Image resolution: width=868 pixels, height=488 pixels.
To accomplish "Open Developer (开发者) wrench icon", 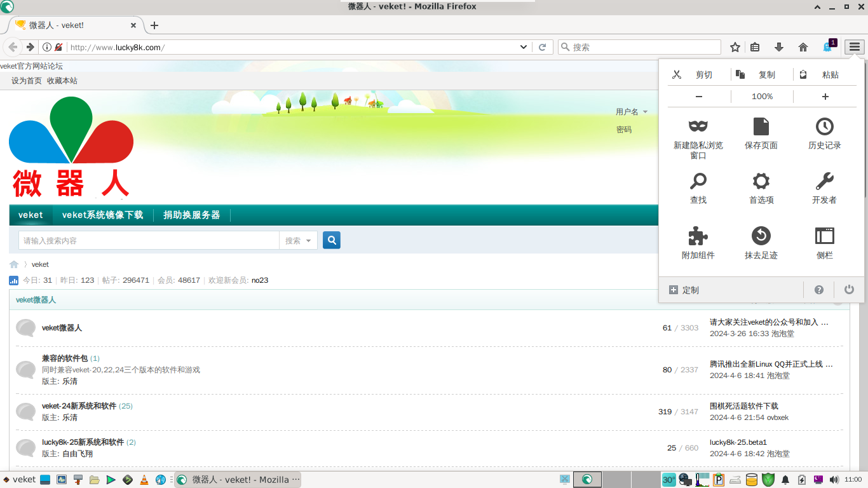I will [x=825, y=181].
